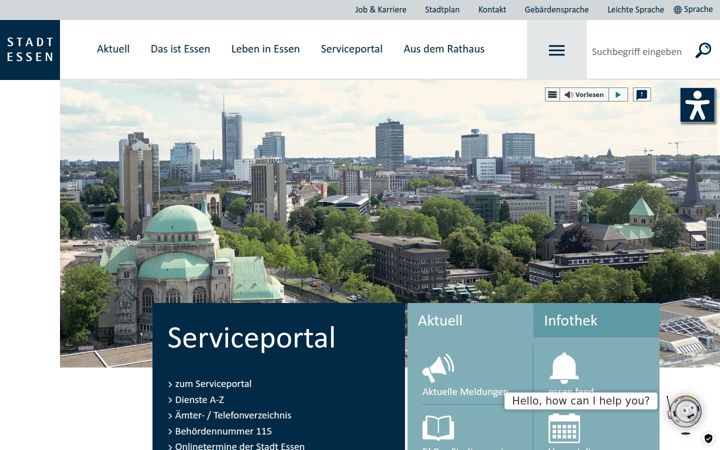
Task: Click the Aktuelle Meldungen label
Action: pyautogui.click(x=464, y=392)
